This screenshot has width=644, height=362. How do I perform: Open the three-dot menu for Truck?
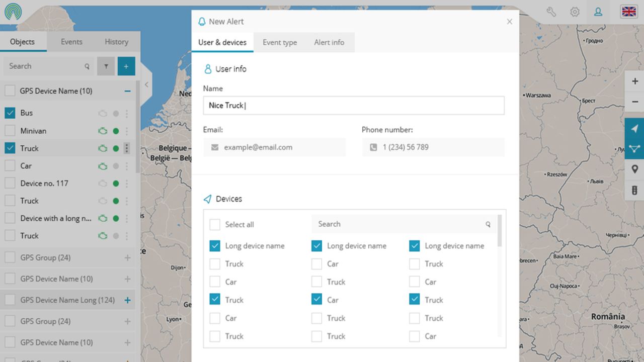[127, 148]
